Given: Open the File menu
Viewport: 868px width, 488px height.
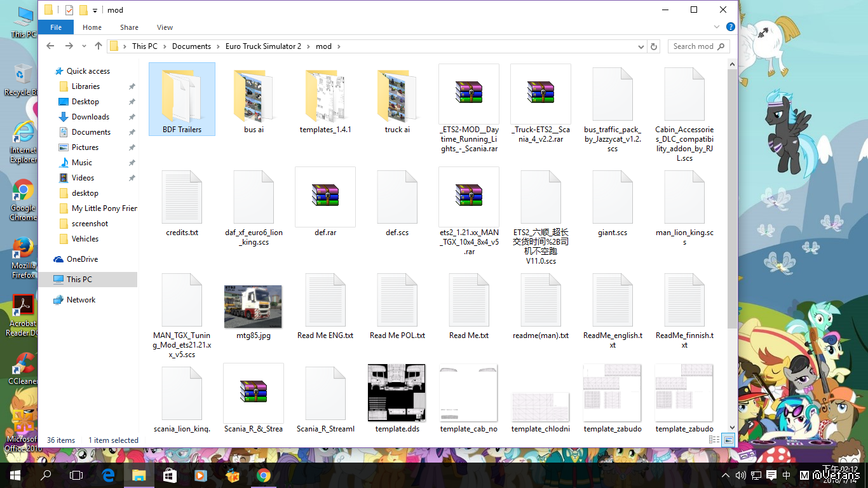Looking at the screenshot, I should click(56, 27).
